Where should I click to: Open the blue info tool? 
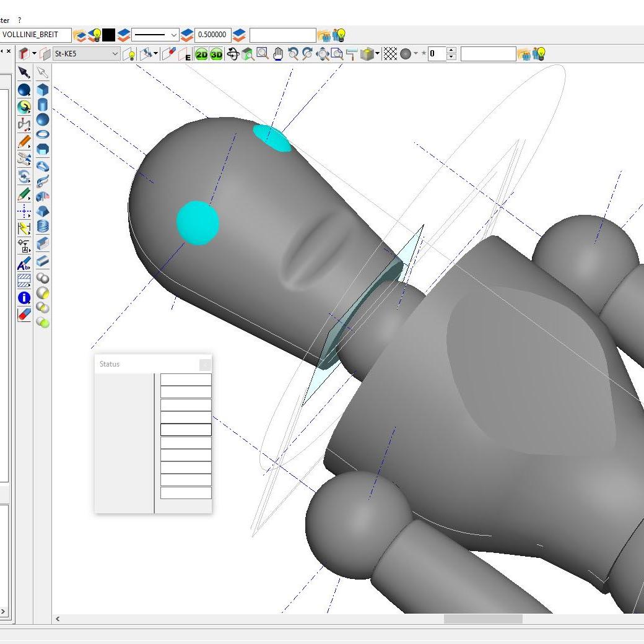click(x=24, y=298)
